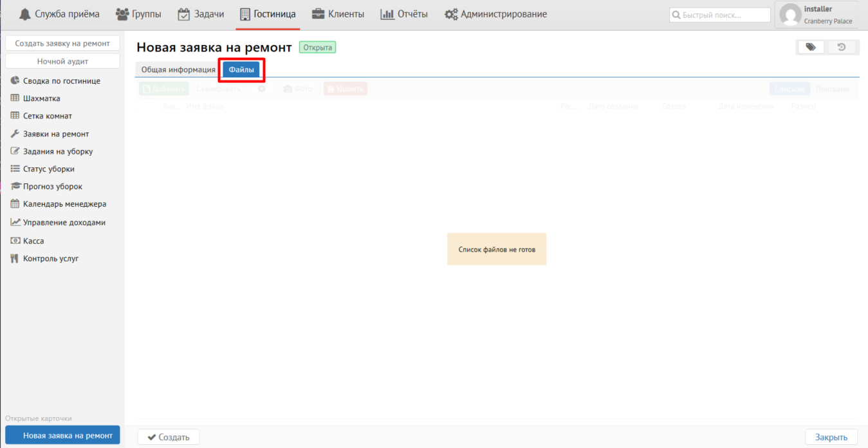Switch to the Общая информация tab
Screen dimensions: 868x448
click(x=178, y=70)
